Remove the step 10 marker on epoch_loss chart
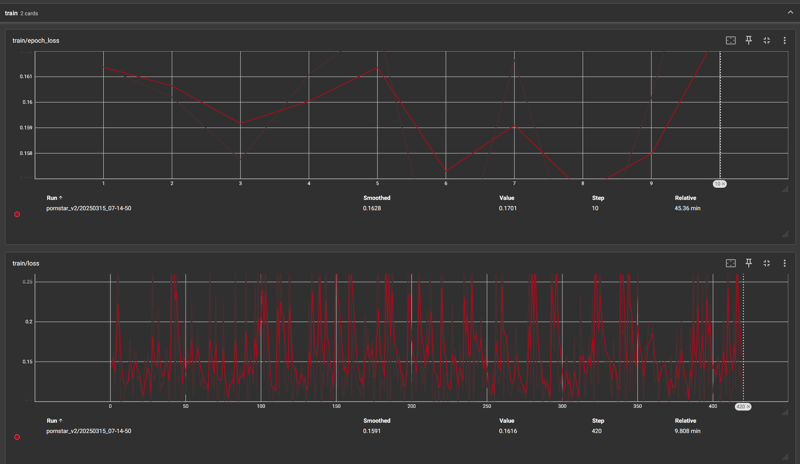The image size is (800, 464). 723,184
